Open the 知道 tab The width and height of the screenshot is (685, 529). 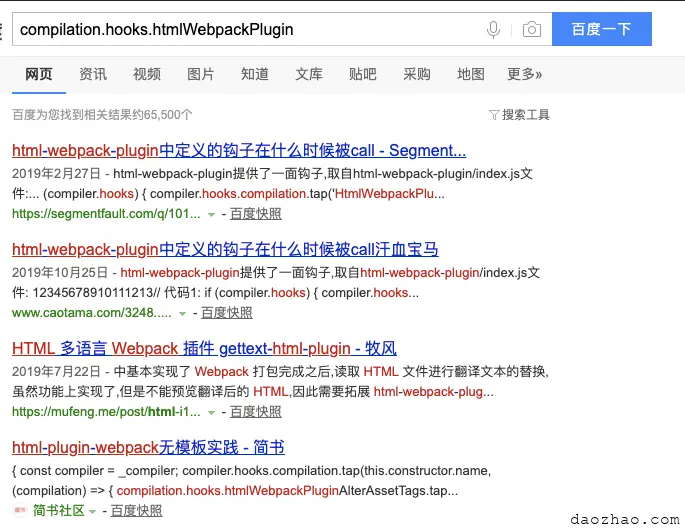click(x=255, y=74)
